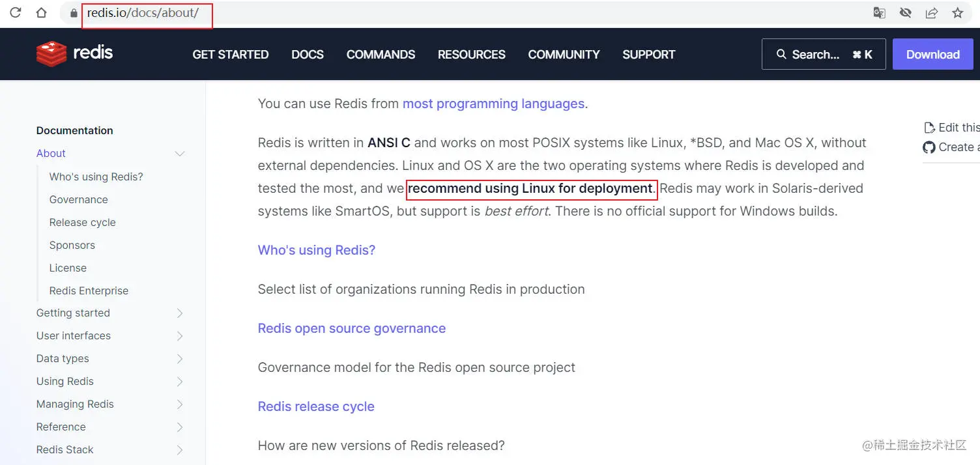The height and width of the screenshot is (465, 980).
Task: Collapse the About section chevron
Action: (180, 154)
